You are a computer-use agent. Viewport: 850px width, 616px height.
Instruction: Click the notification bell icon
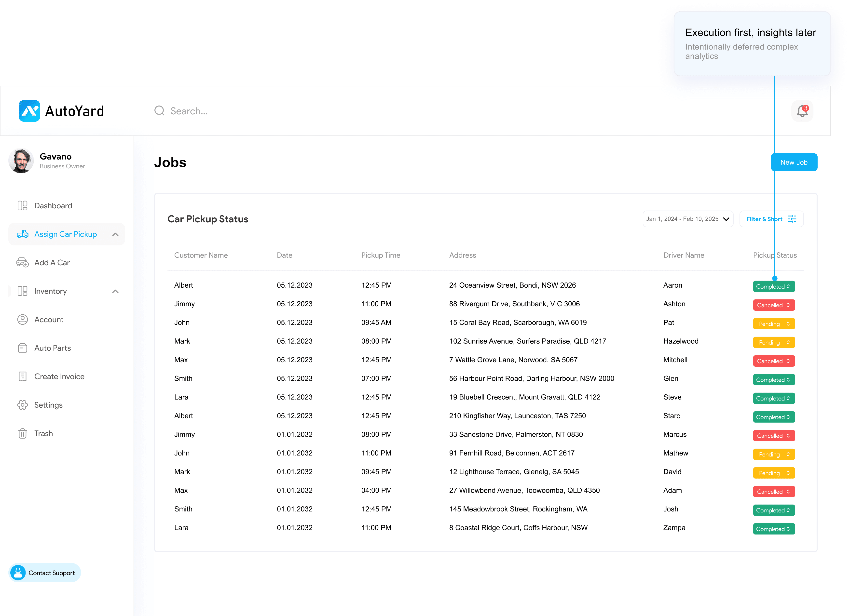coord(802,111)
